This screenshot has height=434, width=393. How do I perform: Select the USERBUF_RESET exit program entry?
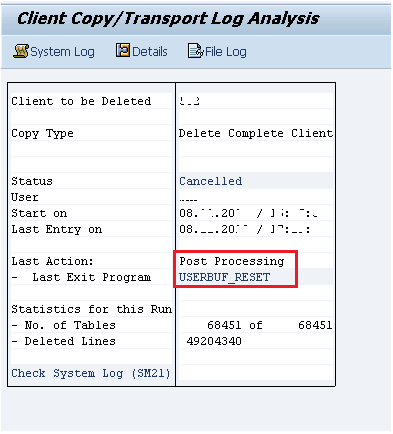[224, 277]
